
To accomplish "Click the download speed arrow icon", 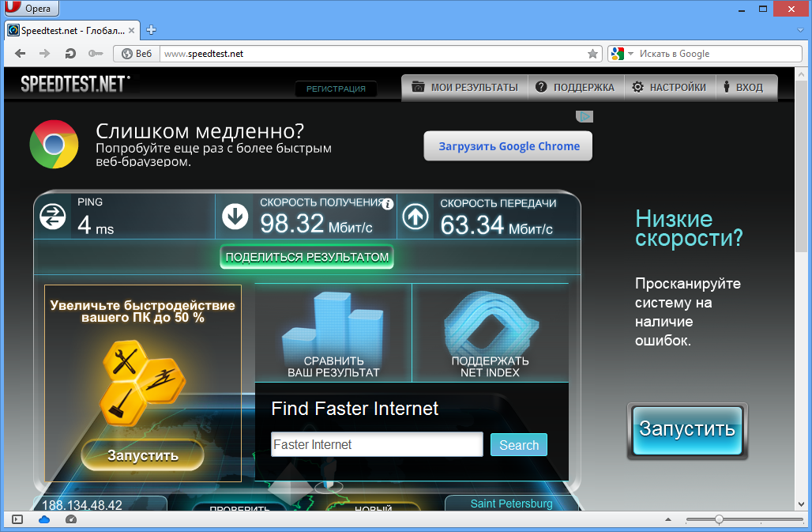I will (235, 216).
